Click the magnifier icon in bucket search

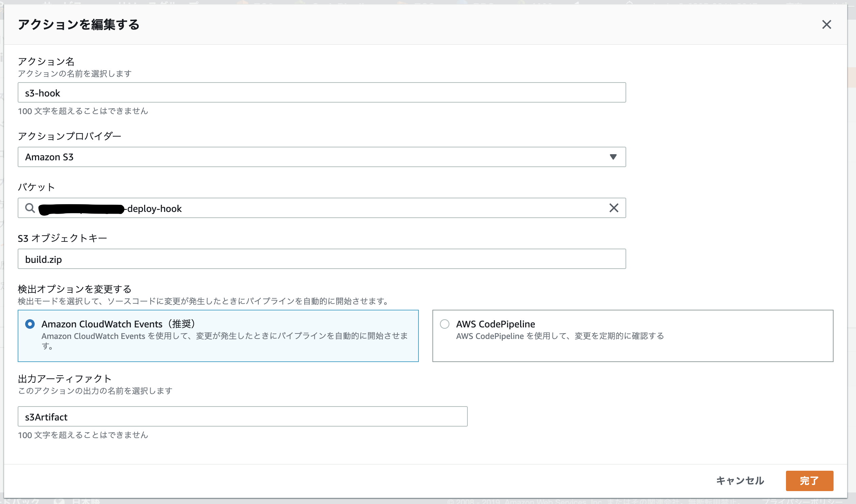tap(30, 208)
